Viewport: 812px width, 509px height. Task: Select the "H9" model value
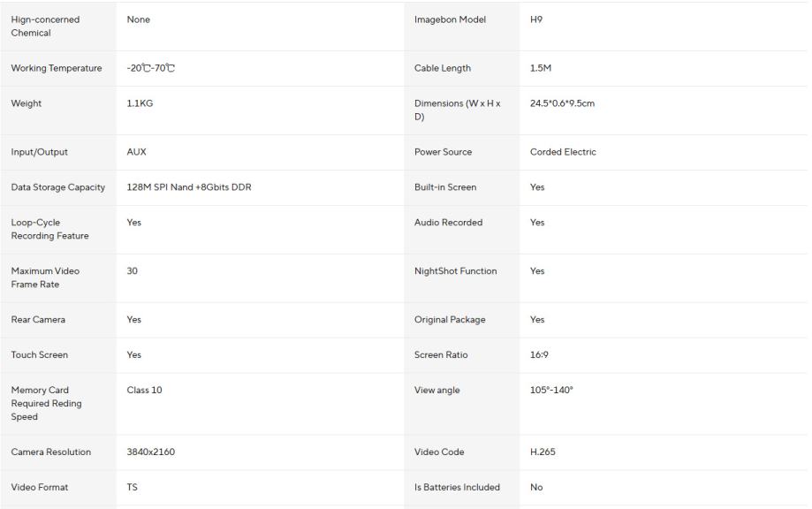[x=536, y=20]
